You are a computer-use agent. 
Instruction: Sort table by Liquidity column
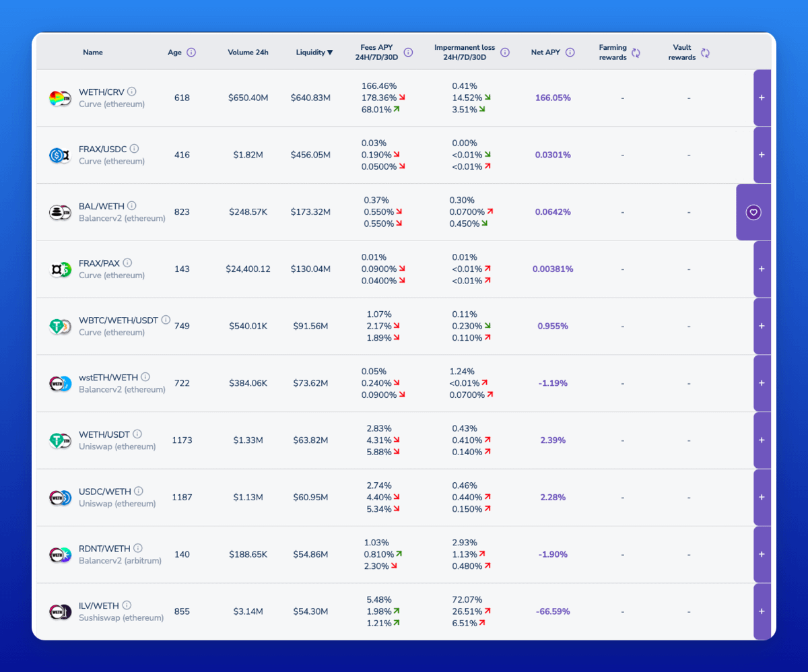pyautogui.click(x=314, y=53)
